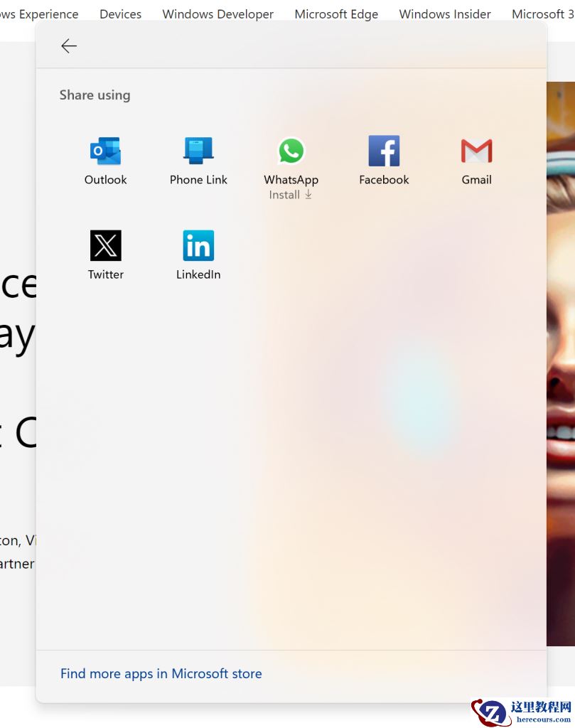Install WhatsApp using the Install link
Viewport: 575px width, 728px height.
[286, 194]
